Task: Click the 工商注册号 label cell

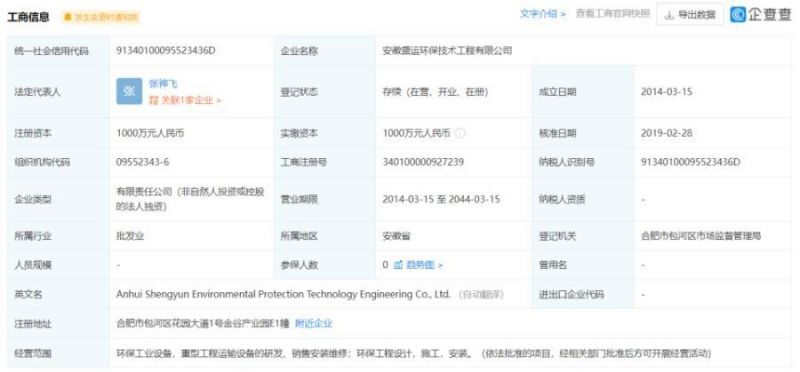Action: click(325, 162)
